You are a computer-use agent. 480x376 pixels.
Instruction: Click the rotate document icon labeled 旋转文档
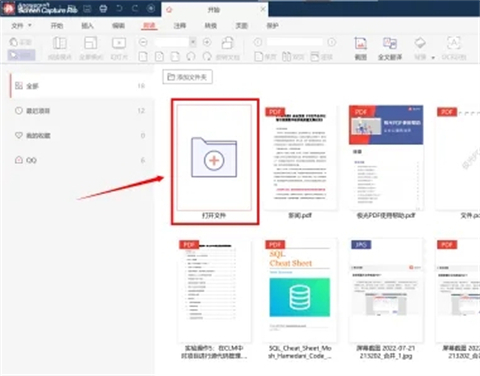point(228,48)
